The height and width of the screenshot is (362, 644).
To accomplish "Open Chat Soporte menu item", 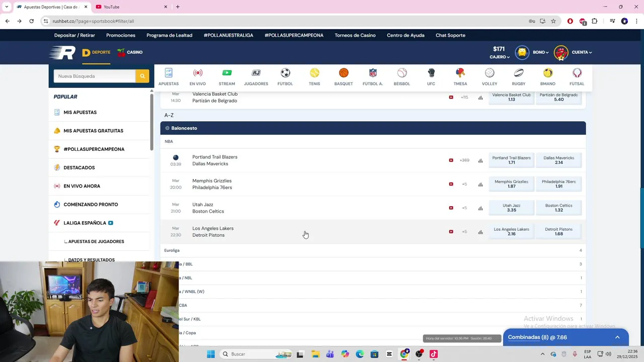I will click(450, 35).
